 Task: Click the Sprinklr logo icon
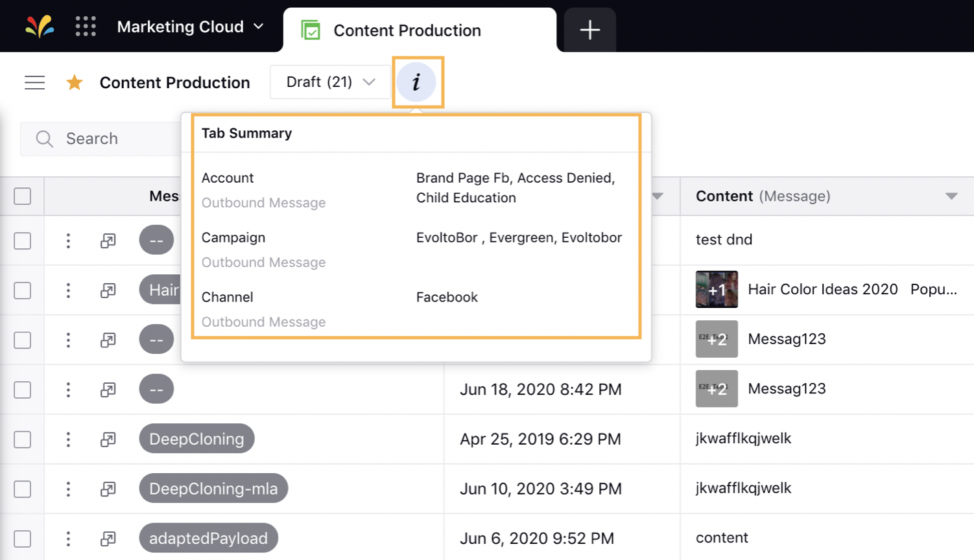pyautogui.click(x=40, y=27)
